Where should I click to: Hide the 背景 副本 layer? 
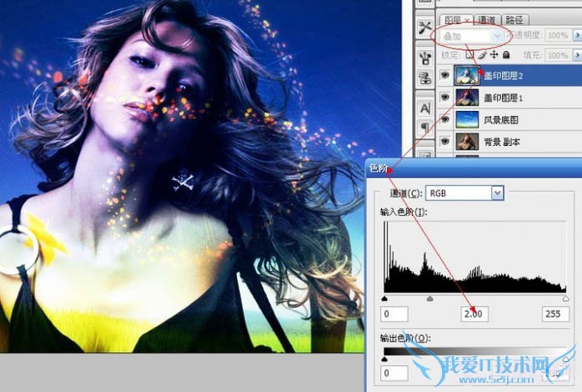tap(444, 142)
